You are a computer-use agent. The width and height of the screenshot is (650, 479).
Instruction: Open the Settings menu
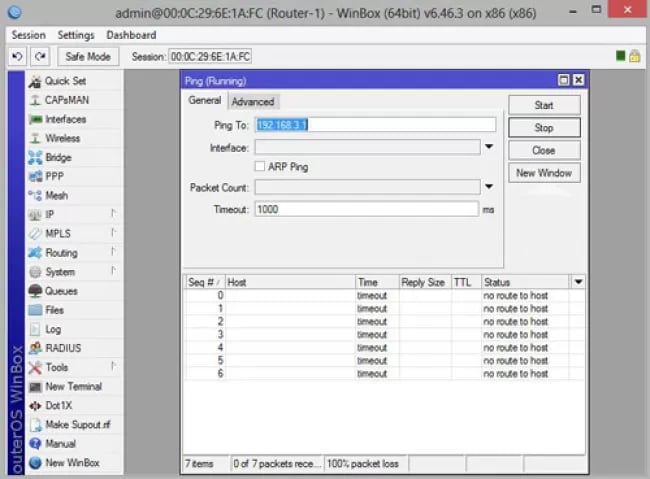click(x=75, y=35)
